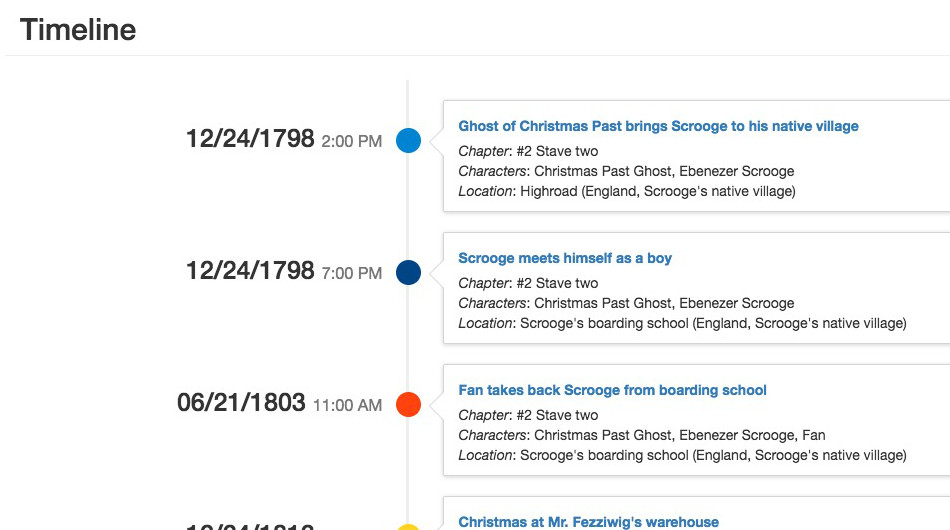The height and width of the screenshot is (530, 950).
Task: Click the 12/24/1798 2:00 PM date label
Action: [x=284, y=139]
